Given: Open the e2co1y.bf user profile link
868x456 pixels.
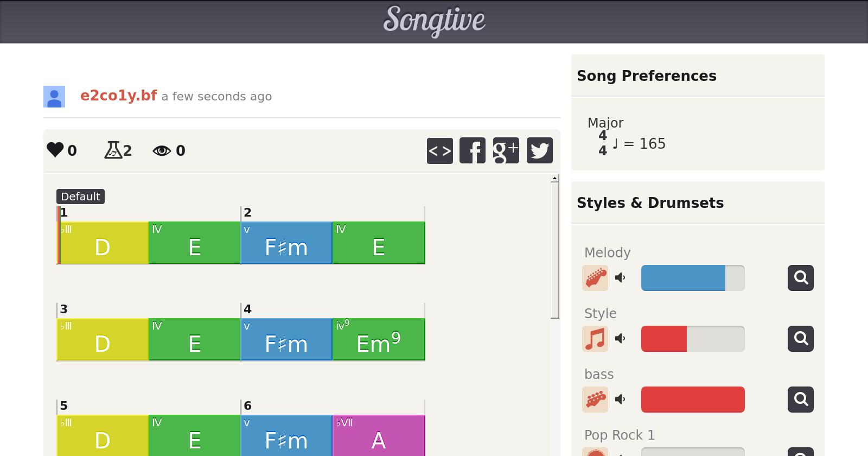Looking at the screenshot, I should (118, 96).
